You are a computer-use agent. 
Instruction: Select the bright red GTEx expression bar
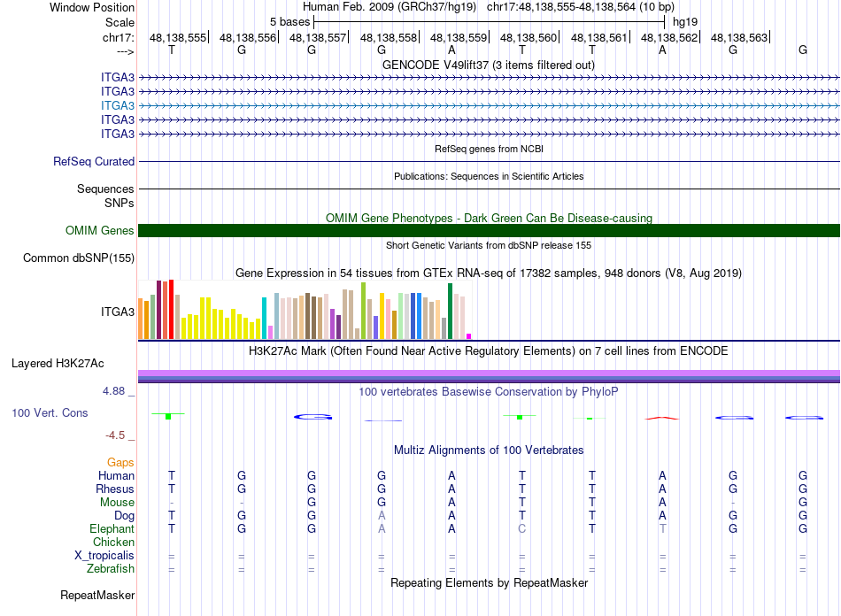[x=171, y=310]
